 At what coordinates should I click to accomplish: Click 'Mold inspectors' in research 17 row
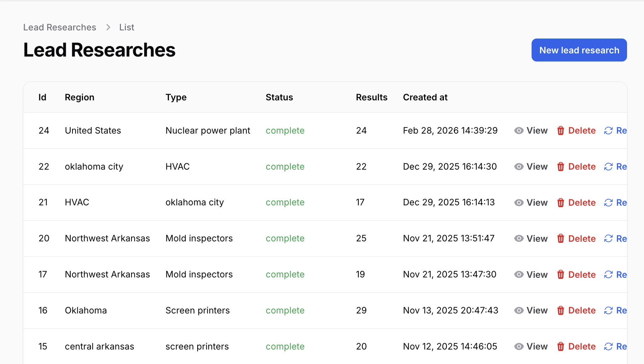pos(199,275)
